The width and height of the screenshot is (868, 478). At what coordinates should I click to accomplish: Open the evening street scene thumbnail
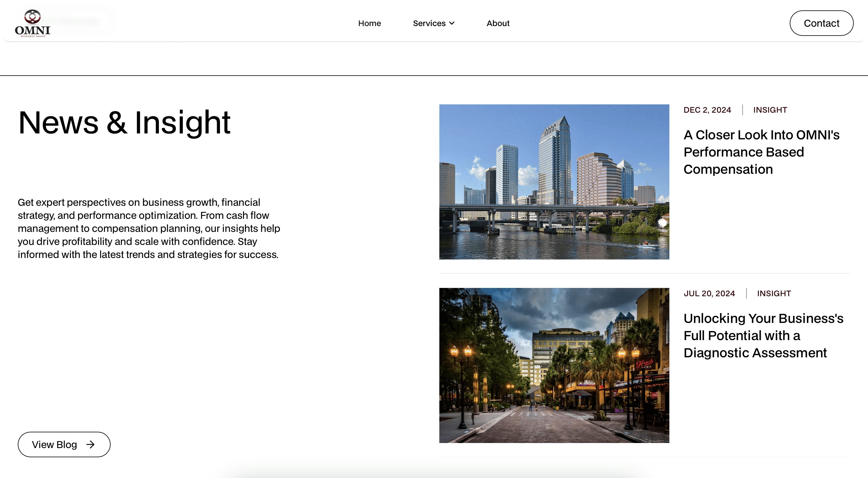coord(554,365)
